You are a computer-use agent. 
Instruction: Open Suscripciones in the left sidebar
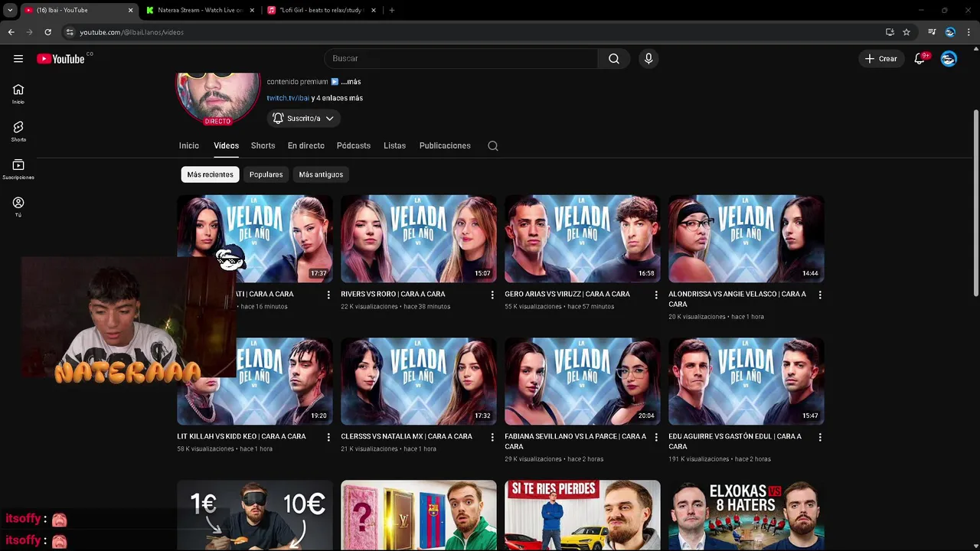(x=18, y=169)
